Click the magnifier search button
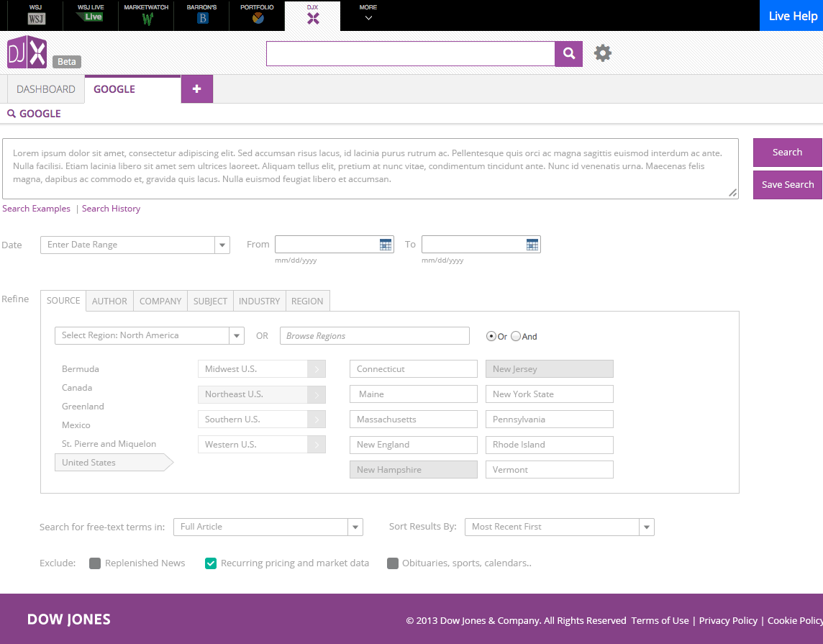The image size is (823, 644). tap(569, 53)
